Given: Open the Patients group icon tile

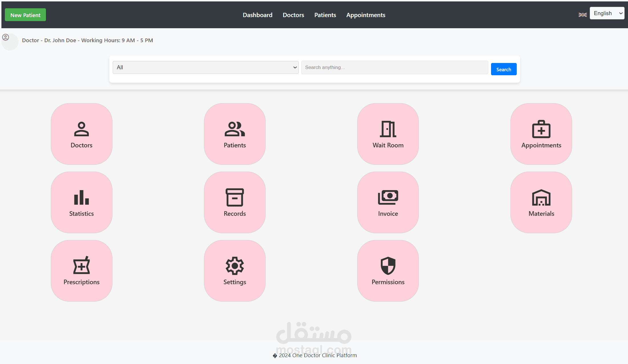Looking at the screenshot, I should [235, 134].
